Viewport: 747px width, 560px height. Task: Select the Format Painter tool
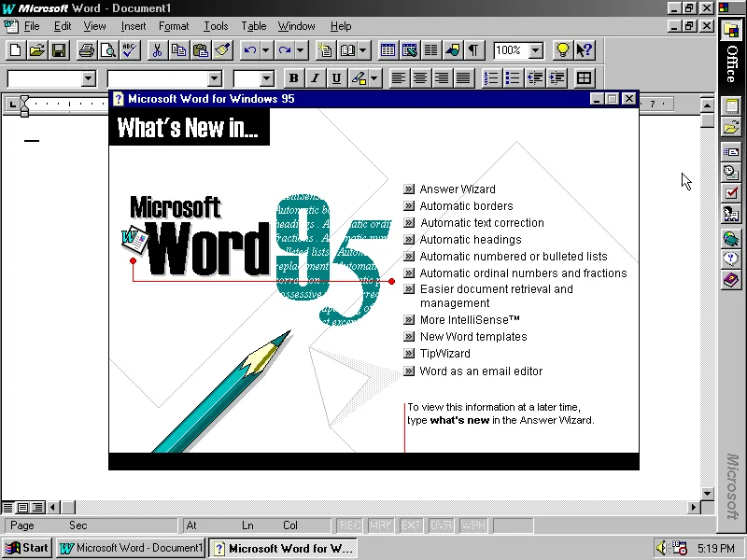click(220, 49)
